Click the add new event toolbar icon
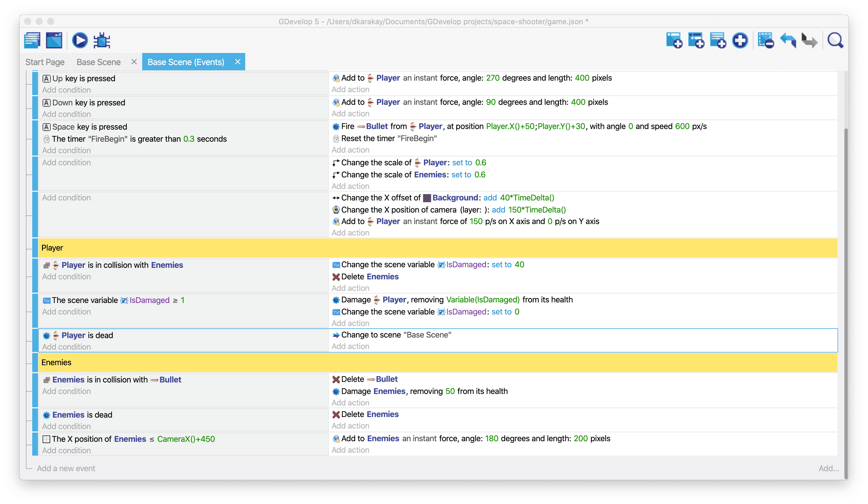This screenshot has width=868, height=504. (x=674, y=40)
